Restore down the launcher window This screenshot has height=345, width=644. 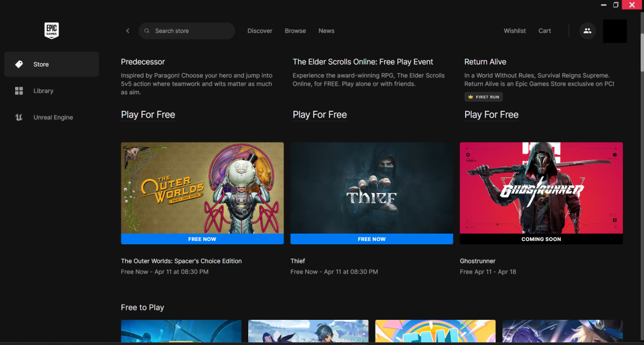click(615, 5)
